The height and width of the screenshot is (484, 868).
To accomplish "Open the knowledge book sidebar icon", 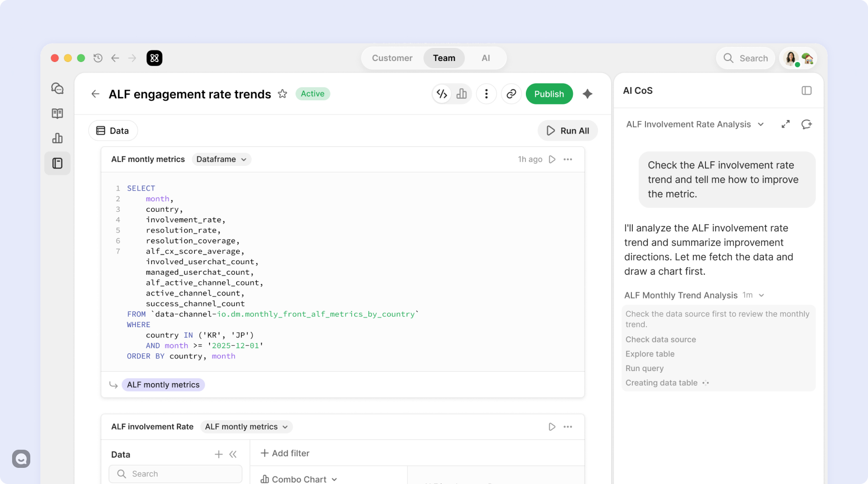I will (x=58, y=113).
